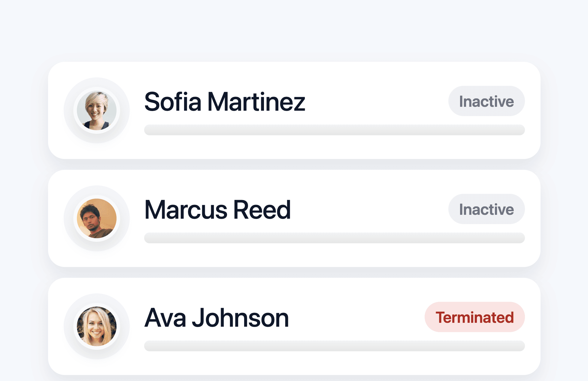588x381 pixels.
Task: Click the surname "Martinez"
Action: pyautogui.click(x=256, y=102)
